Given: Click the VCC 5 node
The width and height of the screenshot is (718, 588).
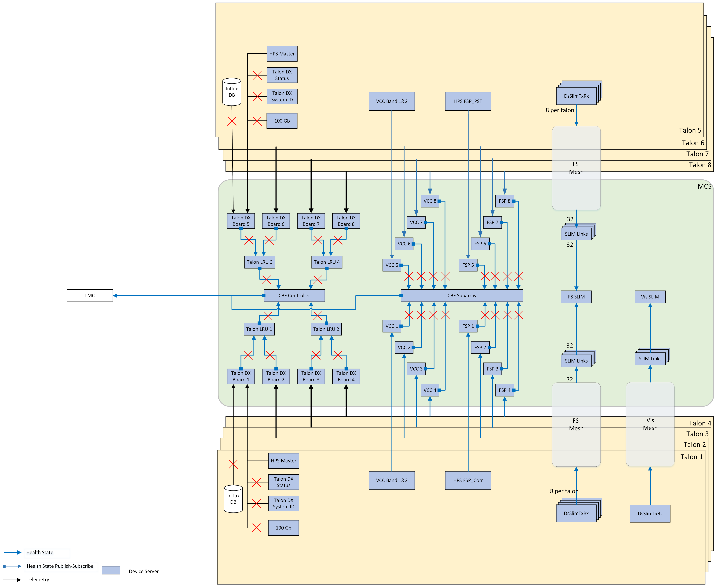Looking at the screenshot, I should [392, 265].
